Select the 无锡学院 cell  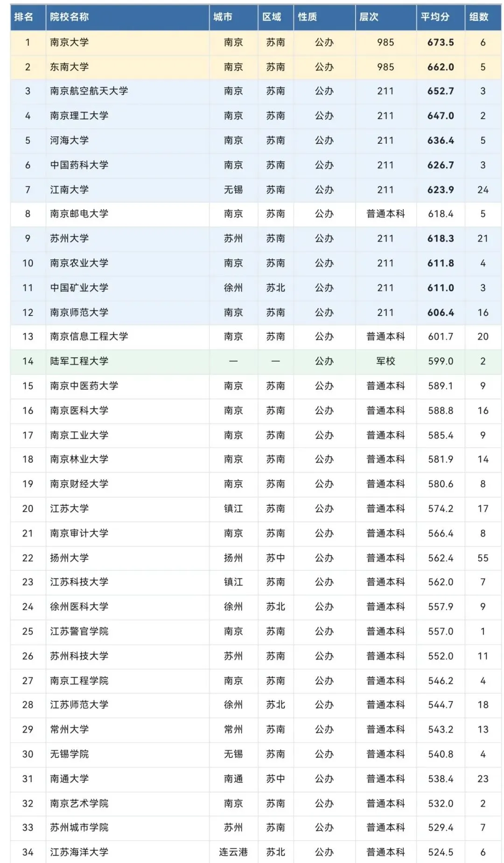tap(127, 755)
